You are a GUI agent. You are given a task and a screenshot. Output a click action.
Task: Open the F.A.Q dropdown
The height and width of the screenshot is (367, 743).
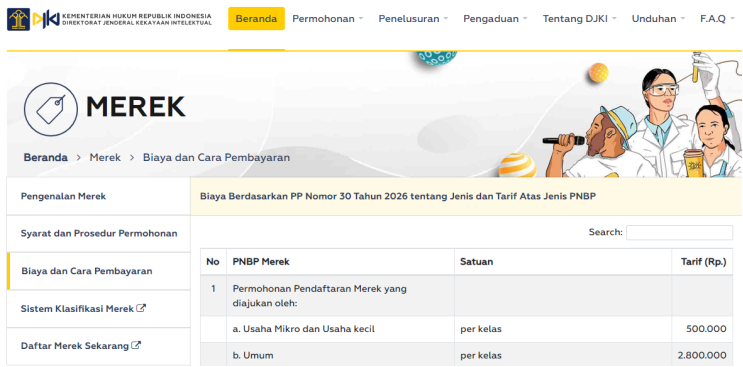(717, 19)
